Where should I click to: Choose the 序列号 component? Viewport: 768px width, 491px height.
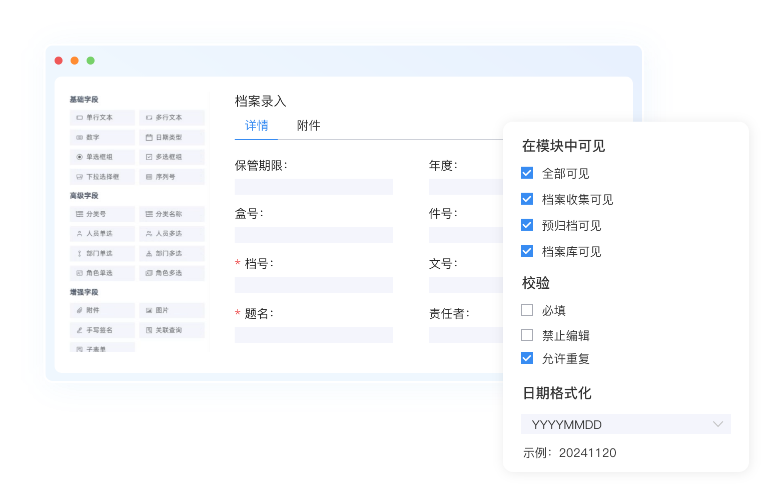tap(171, 176)
